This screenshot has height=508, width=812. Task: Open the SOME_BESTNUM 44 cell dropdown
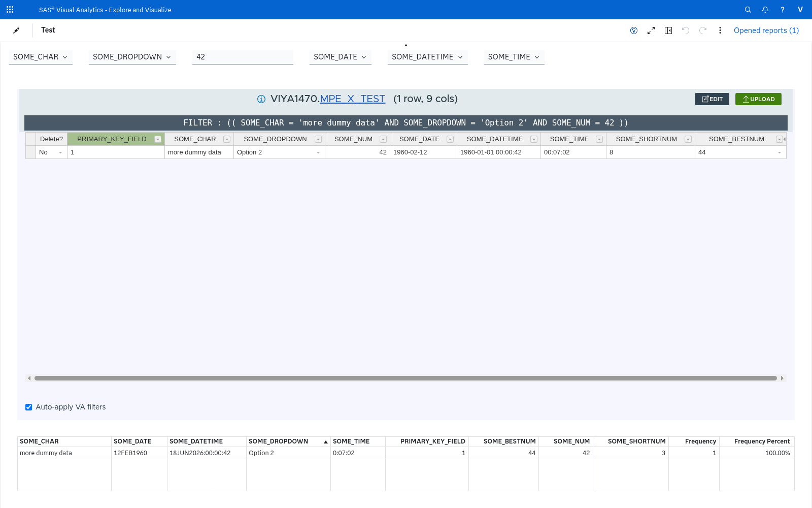[x=780, y=152]
